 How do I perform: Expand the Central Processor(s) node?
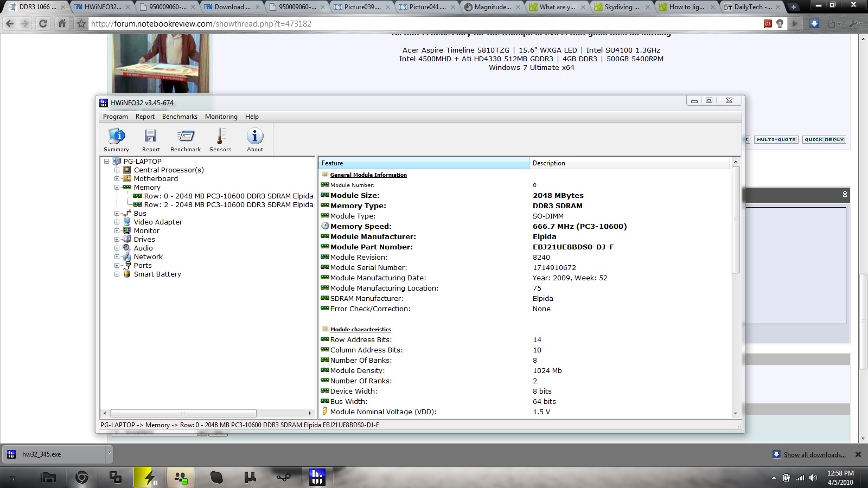point(117,170)
